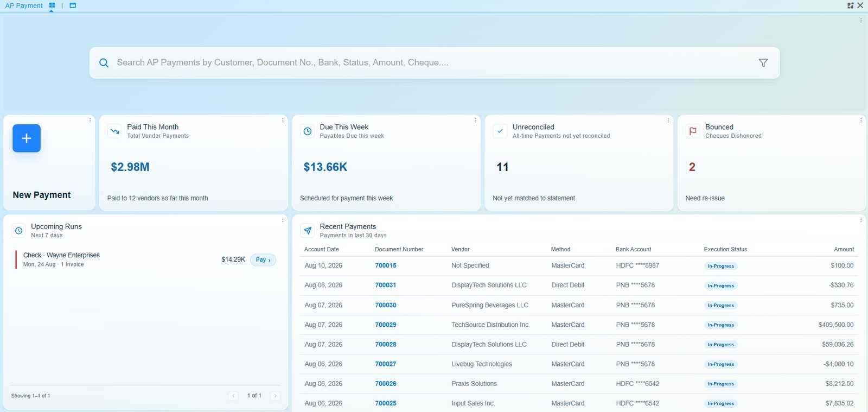The image size is (868, 412).
Task: Click the Recent Payments paper plane icon
Action: [308, 231]
